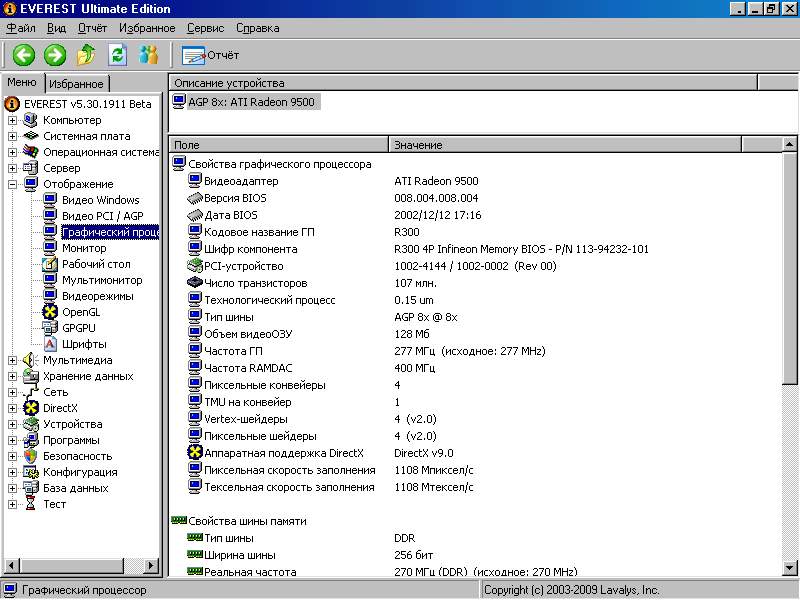Collapse the Отображение tree node

13,184
